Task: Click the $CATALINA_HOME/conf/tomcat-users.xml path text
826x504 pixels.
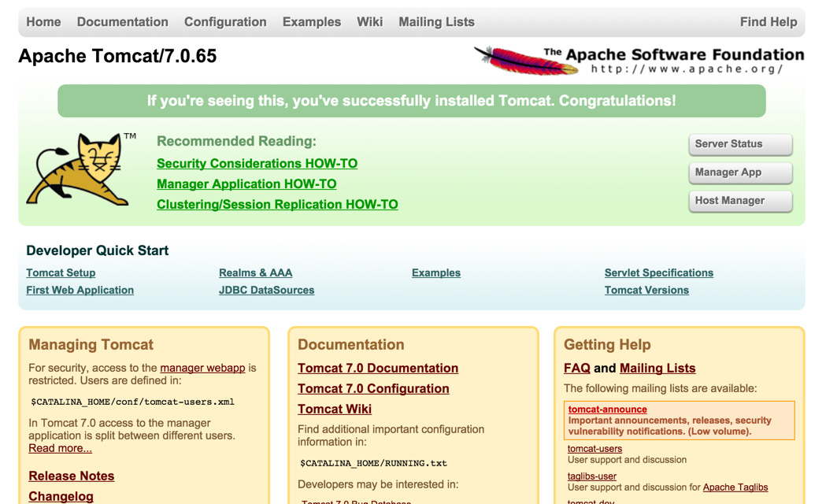Action: tap(133, 402)
